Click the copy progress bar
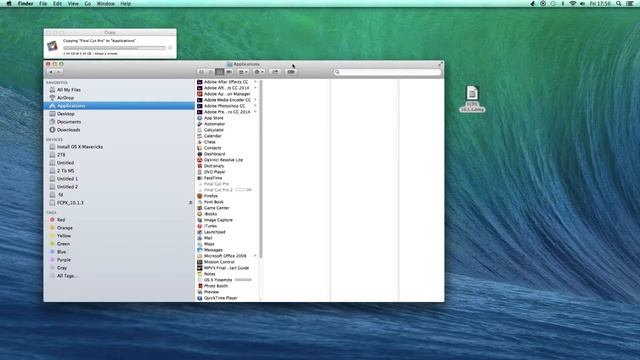Viewport: 640px width, 360px height. pyautogui.click(x=114, y=48)
